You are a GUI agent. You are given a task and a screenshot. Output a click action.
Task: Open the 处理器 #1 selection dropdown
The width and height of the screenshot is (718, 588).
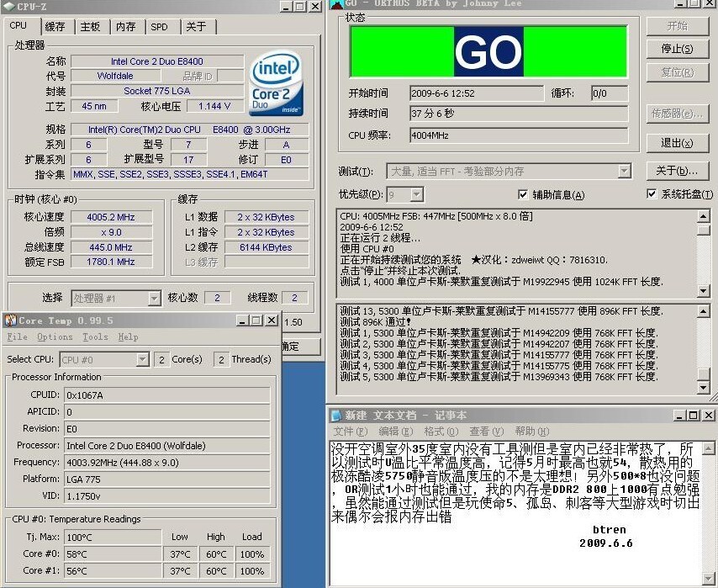pos(154,298)
